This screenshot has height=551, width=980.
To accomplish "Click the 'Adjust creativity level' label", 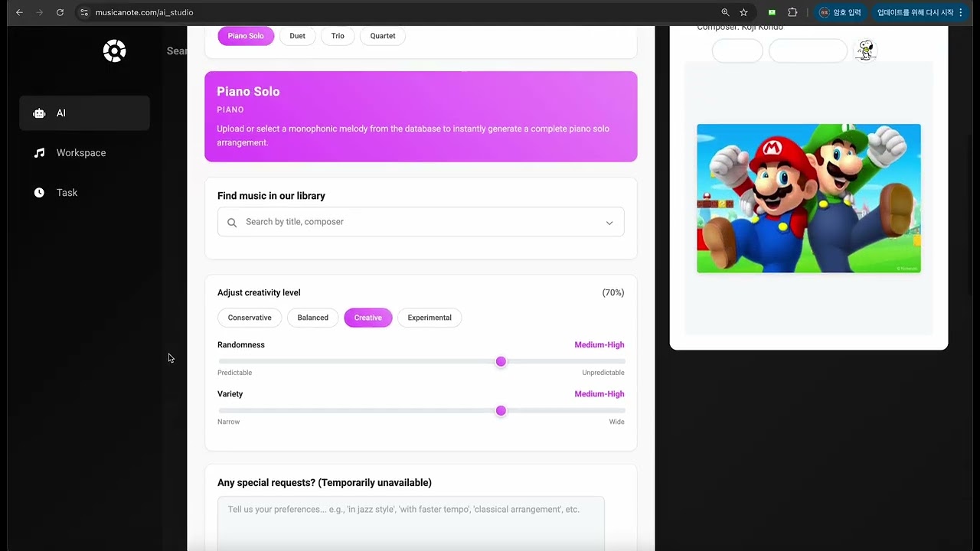I will [259, 292].
